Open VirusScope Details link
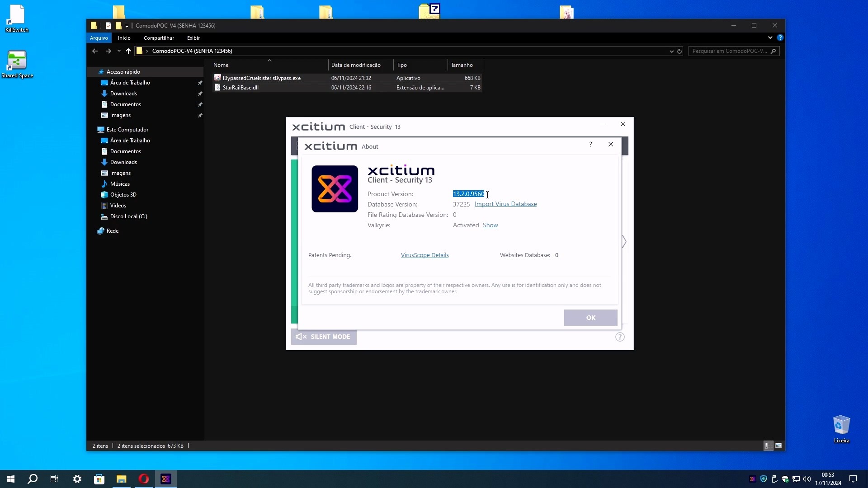Viewport: 868px width, 488px height. (425, 255)
